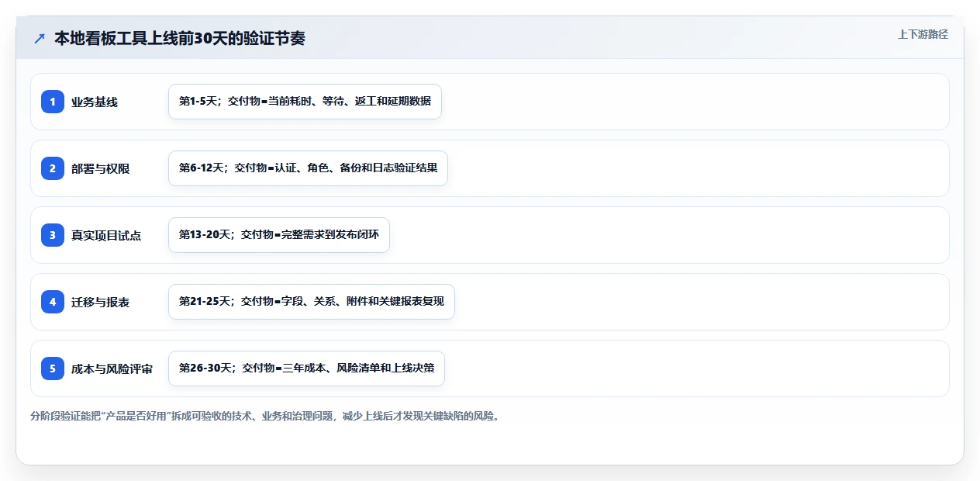
Task: Click the 迁移与报表 step label
Action: tap(100, 302)
